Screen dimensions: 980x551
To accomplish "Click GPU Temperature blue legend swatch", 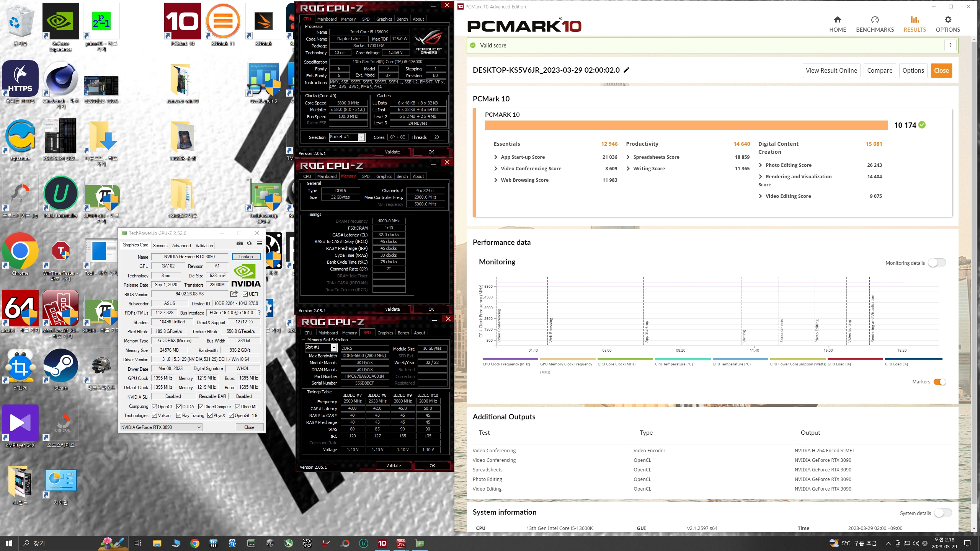I will click(740, 359).
